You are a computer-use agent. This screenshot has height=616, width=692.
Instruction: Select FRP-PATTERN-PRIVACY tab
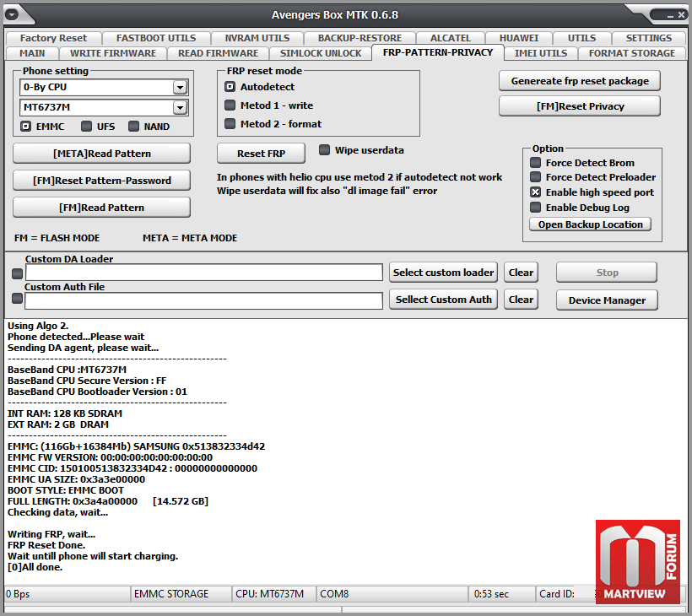438,52
